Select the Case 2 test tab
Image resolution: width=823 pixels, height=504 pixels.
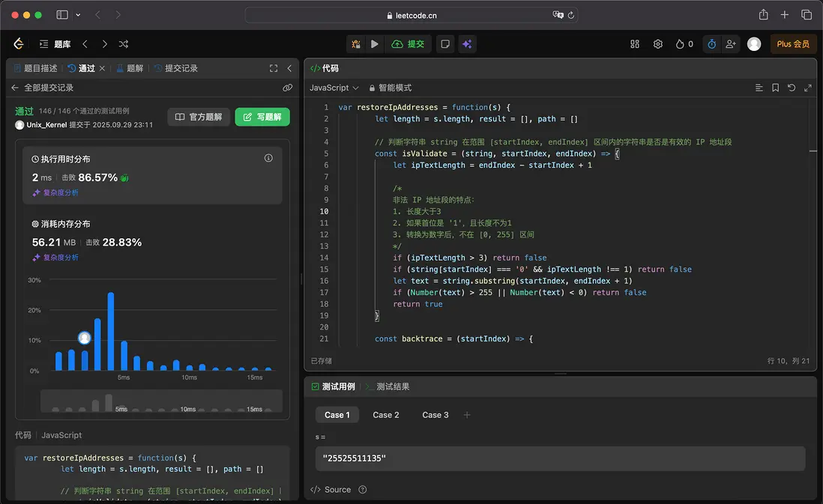pyautogui.click(x=386, y=415)
